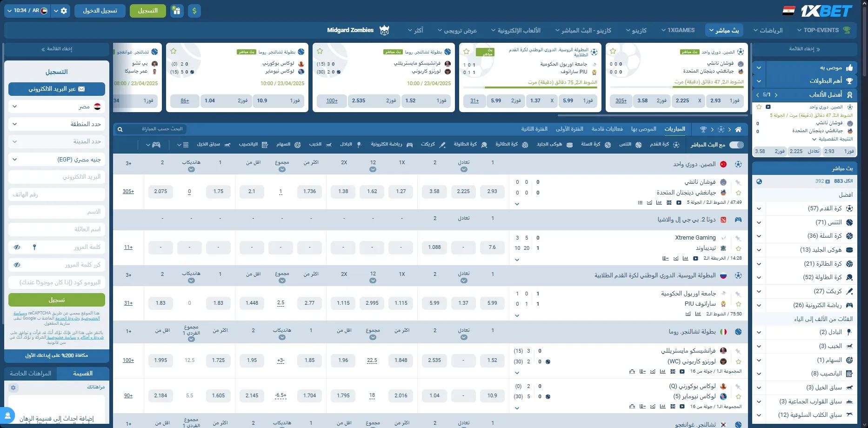
Task: Click the trophy icon in breadcrumb
Action: 703,129
